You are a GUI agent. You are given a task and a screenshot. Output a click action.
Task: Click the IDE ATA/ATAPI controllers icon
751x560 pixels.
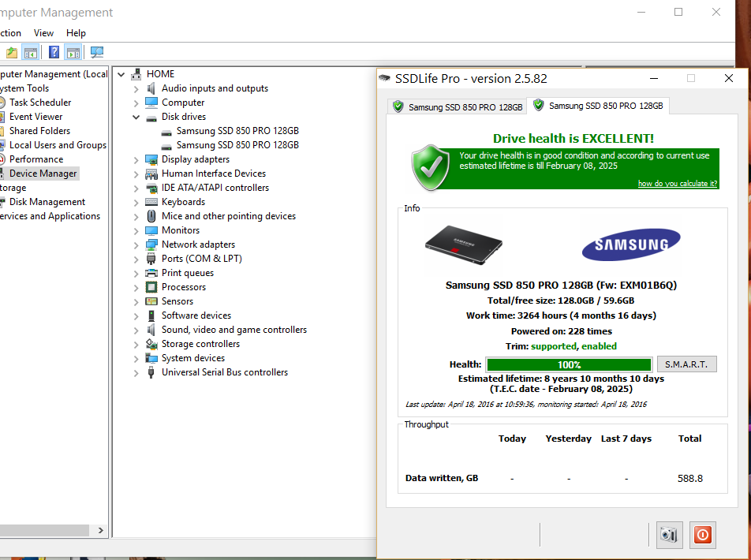coord(151,188)
